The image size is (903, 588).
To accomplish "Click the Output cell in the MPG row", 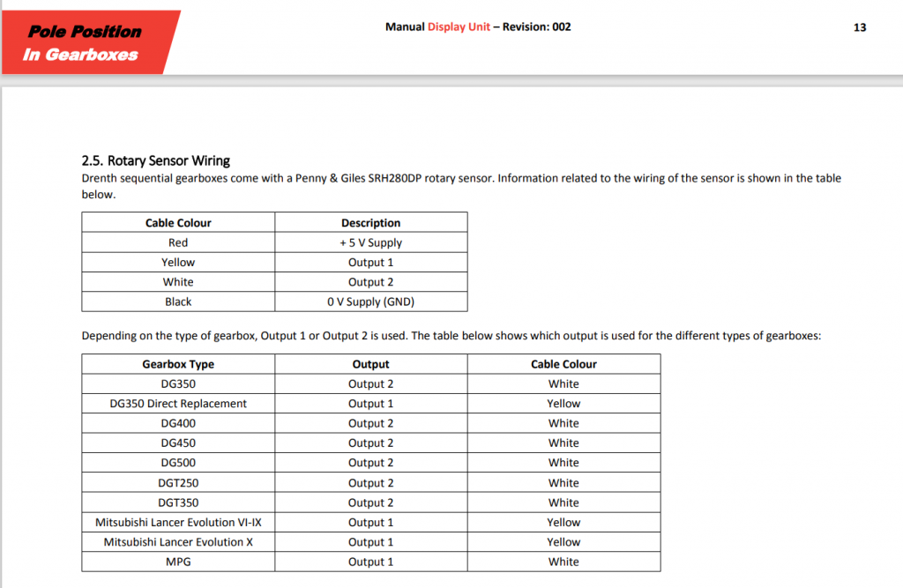I will click(x=371, y=562).
